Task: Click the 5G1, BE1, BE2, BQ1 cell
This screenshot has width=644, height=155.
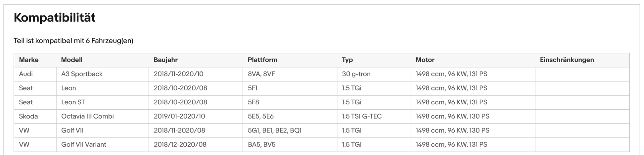Action: 274,130
